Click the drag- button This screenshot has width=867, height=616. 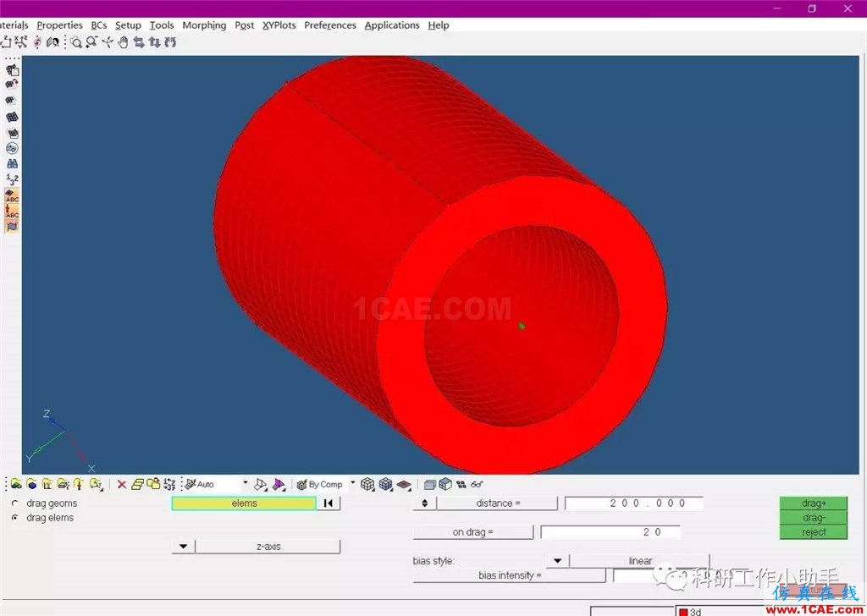[814, 518]
